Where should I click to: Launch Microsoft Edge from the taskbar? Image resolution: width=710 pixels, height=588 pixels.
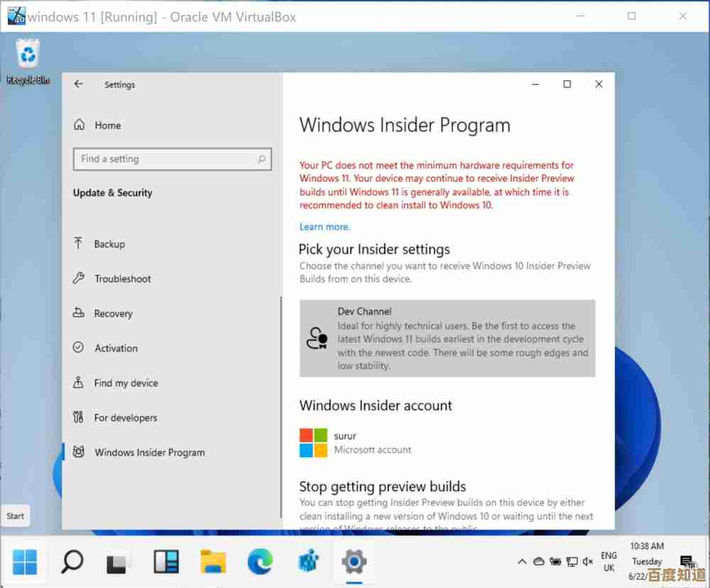261,560
